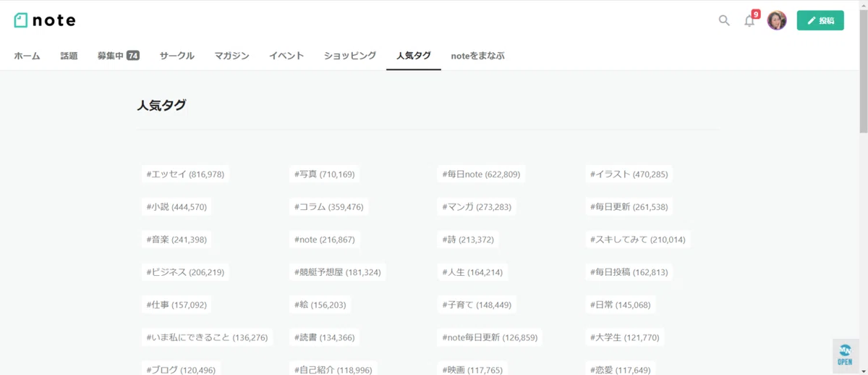Viewport: 868px width, 375px height.
Task: Select the #子育て tag
Action: 477,305
